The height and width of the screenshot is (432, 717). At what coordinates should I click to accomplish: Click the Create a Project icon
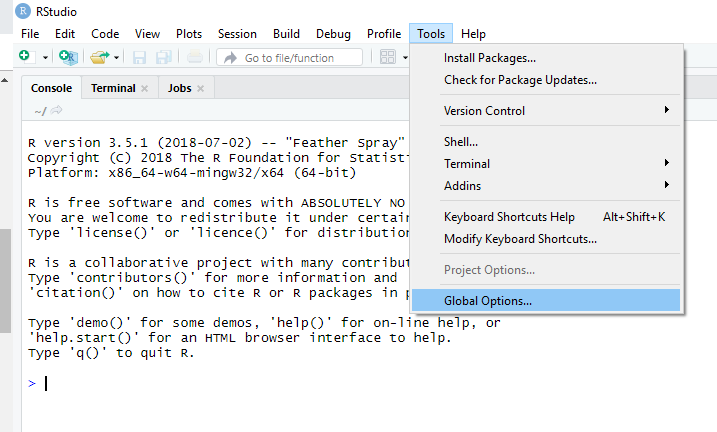[x=68, y=57]
